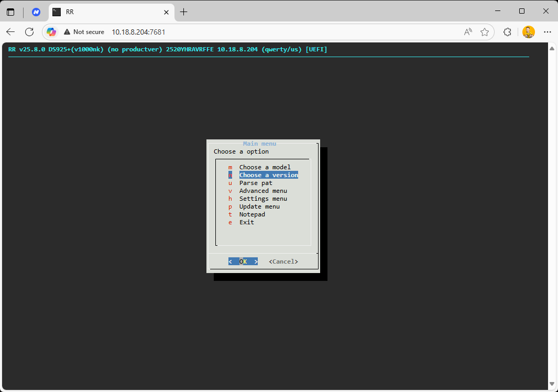
Task: Open the user profile avatar
Action: tap(529, 32)
